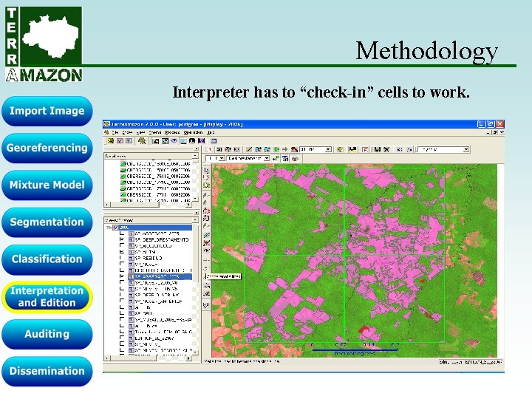Viewport: 532px width, 399px height.
Task: Click the themes list scroll-down arrow
Action: tap(195, 352)
